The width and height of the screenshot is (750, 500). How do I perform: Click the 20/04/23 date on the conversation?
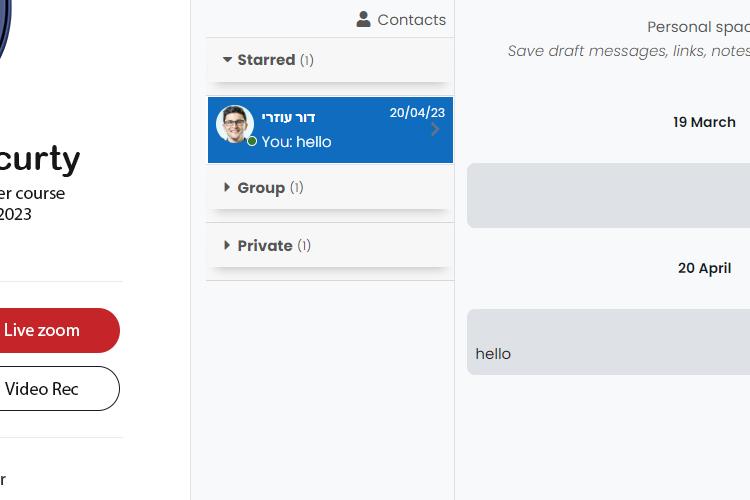pos(417,112)
